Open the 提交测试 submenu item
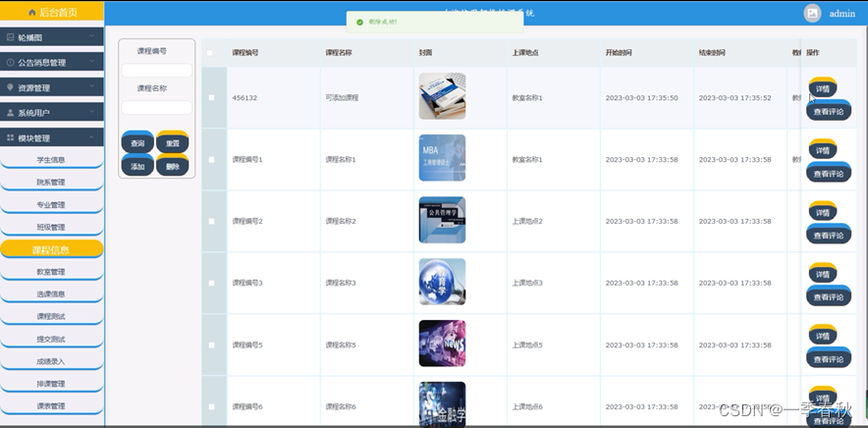The image size is (868, 428). 51,339
